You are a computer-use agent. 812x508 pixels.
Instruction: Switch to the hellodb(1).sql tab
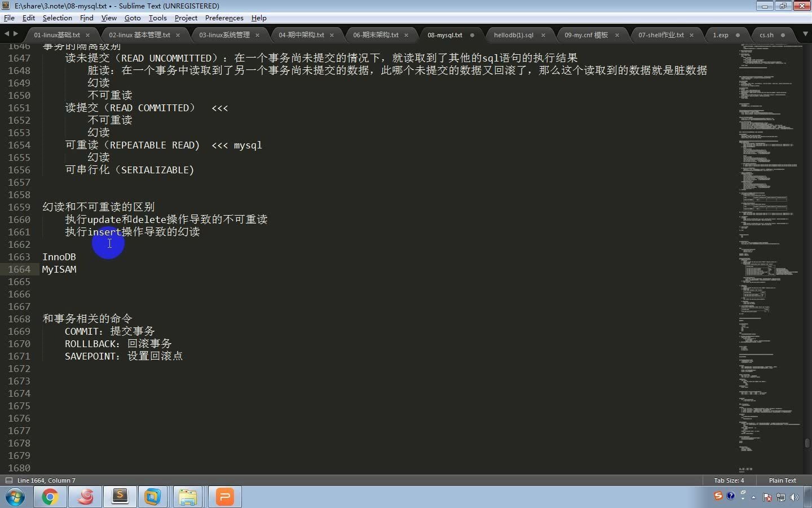point(513,35)
